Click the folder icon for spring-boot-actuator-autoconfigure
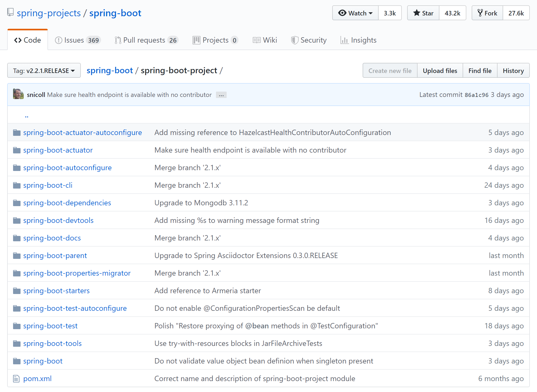 [17, 133]
